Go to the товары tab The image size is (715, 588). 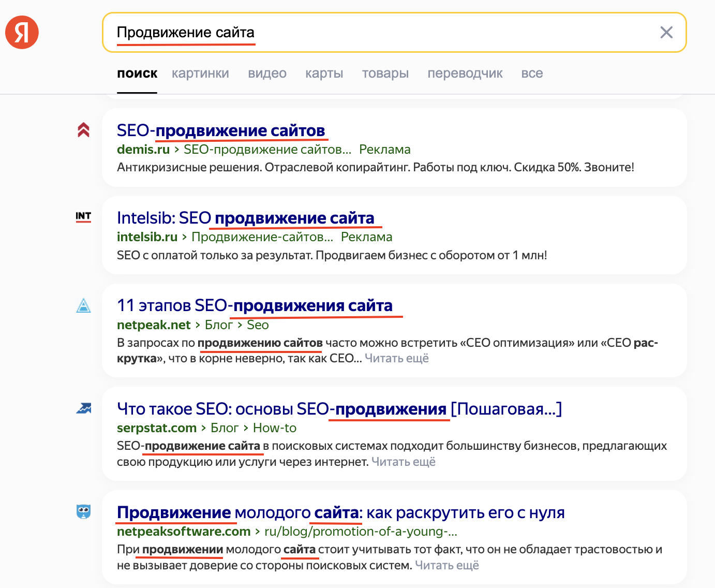click(x=385, y=73)
